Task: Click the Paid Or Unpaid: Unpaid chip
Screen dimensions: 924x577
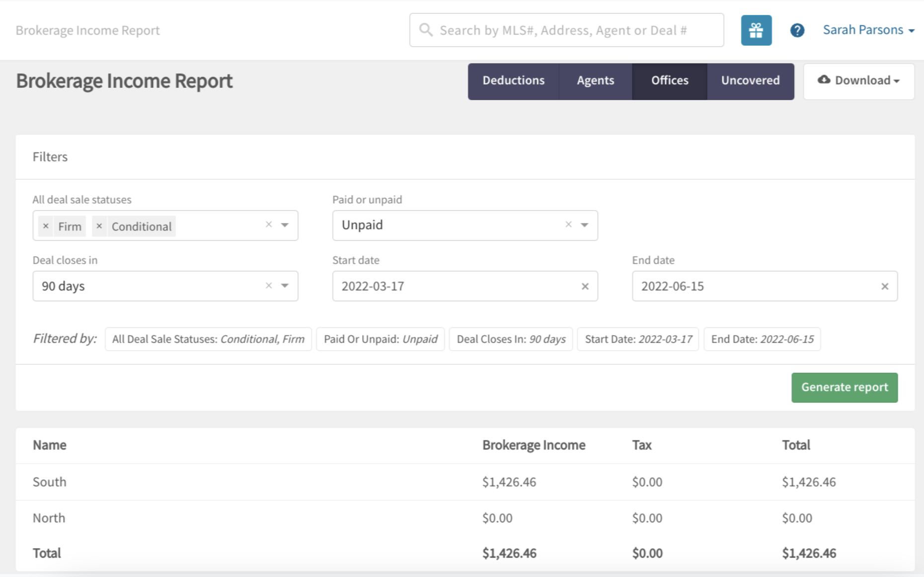Action: click(381, 339)
